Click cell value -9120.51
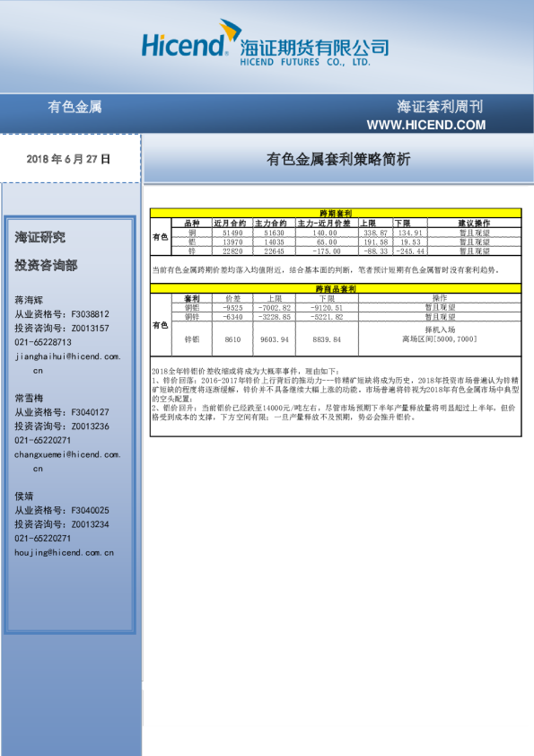The image size is (534, 756). coord(327,307)
